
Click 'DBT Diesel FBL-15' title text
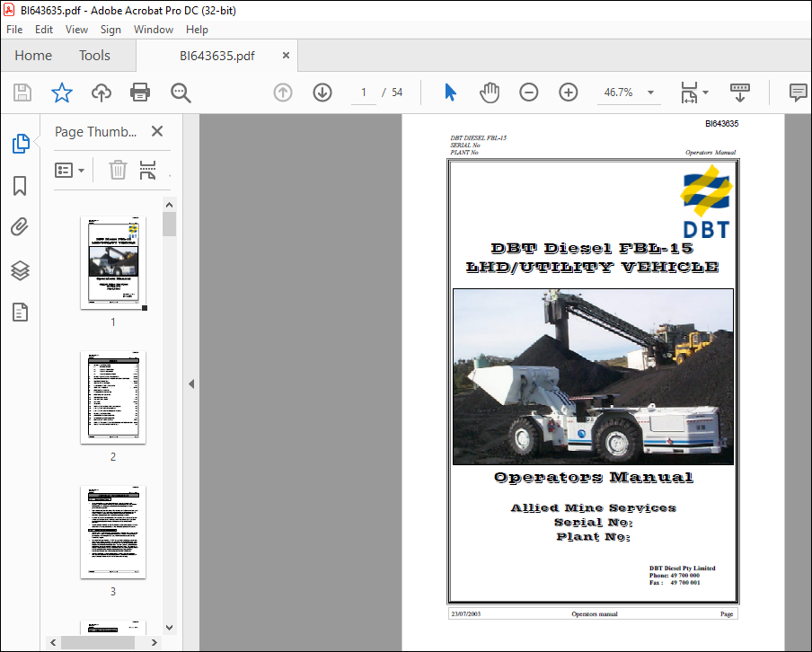tap(592, 248)
